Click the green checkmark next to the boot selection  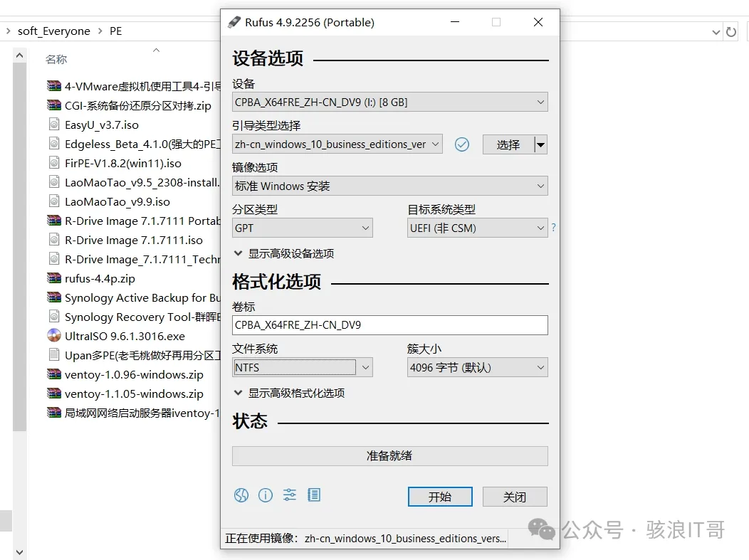[462, 144]
